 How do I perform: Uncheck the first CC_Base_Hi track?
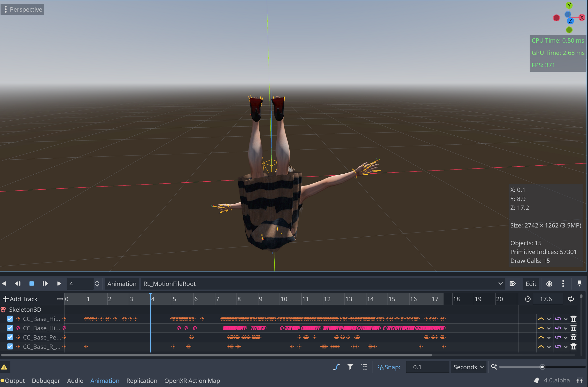click(x=10, y=319)
